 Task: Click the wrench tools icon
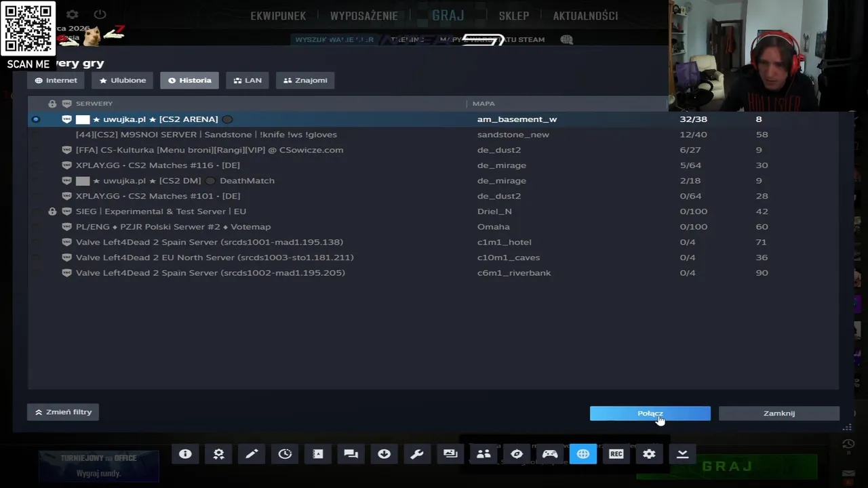click(417, 454)
